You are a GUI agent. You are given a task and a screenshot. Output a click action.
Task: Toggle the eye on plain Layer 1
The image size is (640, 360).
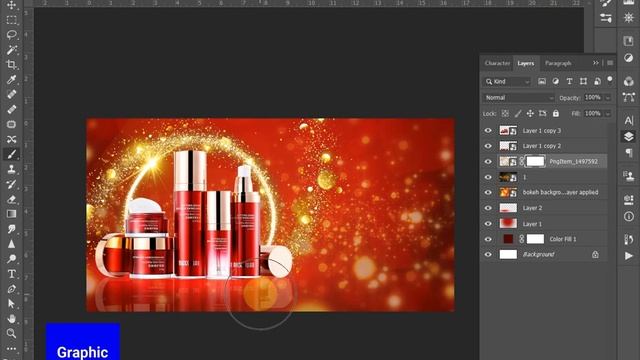click(x=488, y=224)
